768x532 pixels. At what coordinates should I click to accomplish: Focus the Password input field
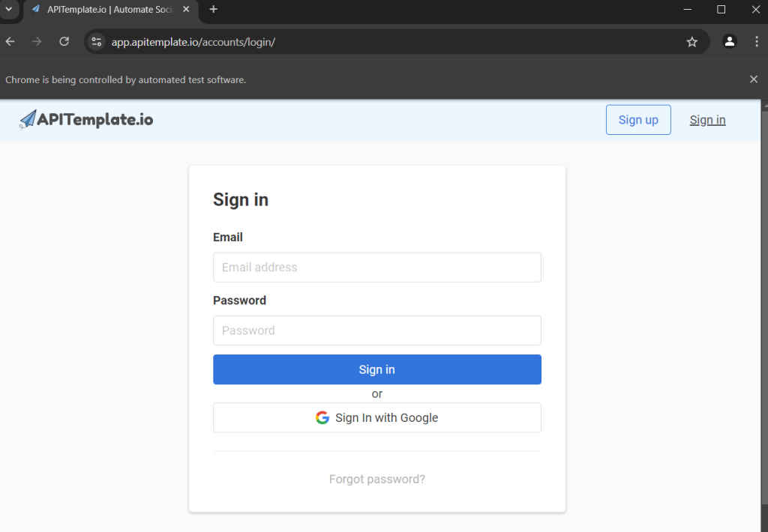point(376,330)
